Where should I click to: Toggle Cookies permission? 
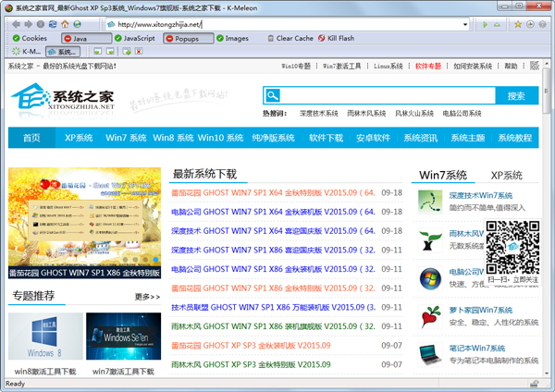[x=30, y=38]
